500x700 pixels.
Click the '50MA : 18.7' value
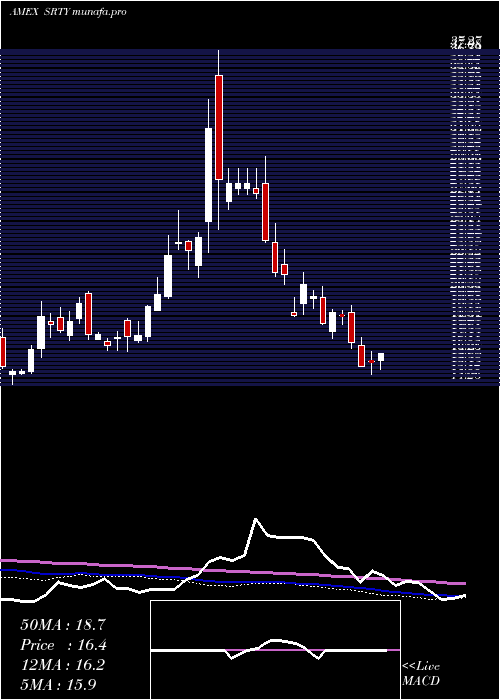63,625
